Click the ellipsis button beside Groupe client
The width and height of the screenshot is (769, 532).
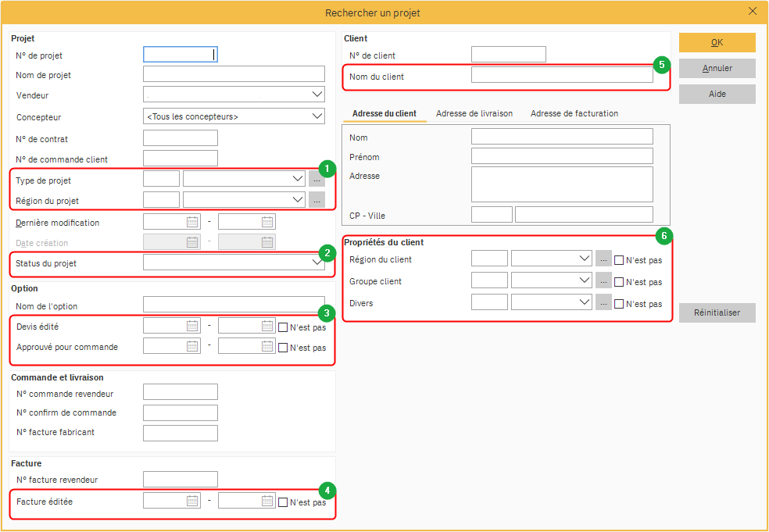click(603, 280)
